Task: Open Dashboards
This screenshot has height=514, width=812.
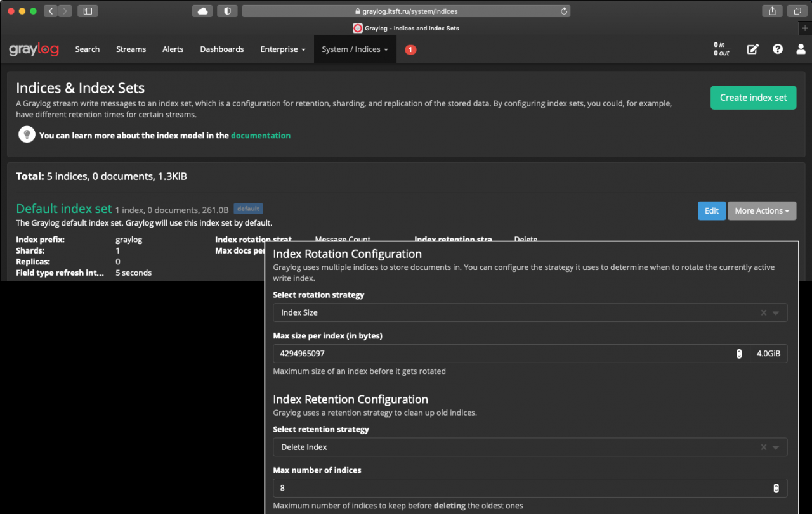Action: [222, 49]
